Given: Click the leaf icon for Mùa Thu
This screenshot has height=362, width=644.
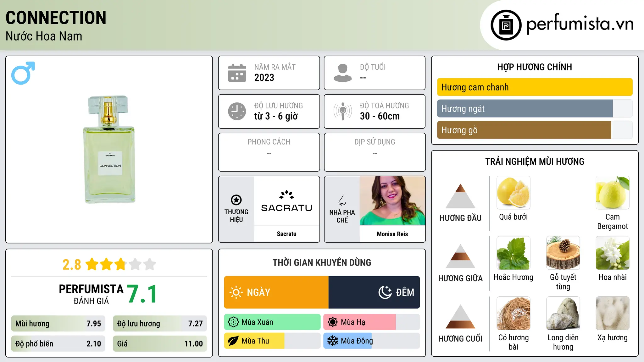Looking at the screenshot, I should (233, 341).
